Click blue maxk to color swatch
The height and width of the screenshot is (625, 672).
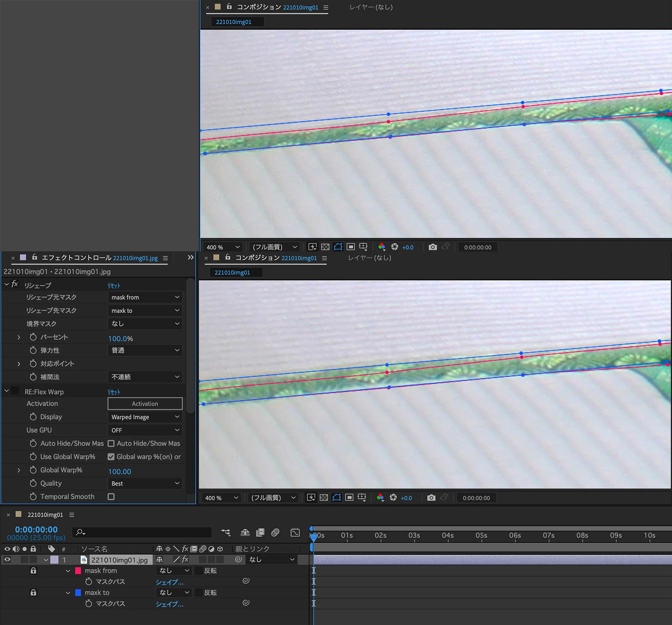(x=78, y=593)
